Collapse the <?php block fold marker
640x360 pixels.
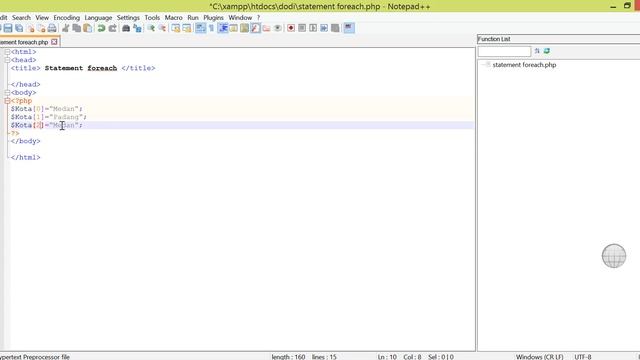tap(7, 101)
